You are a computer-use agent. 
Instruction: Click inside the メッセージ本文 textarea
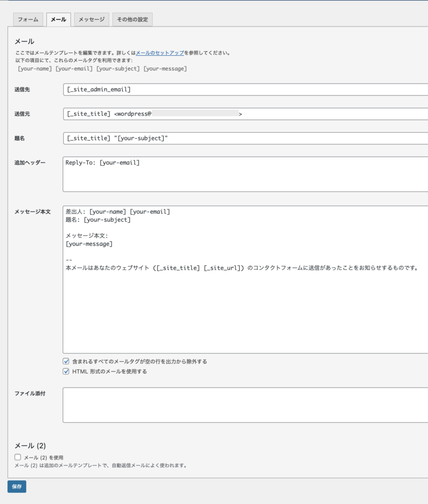tap(245, 305)
